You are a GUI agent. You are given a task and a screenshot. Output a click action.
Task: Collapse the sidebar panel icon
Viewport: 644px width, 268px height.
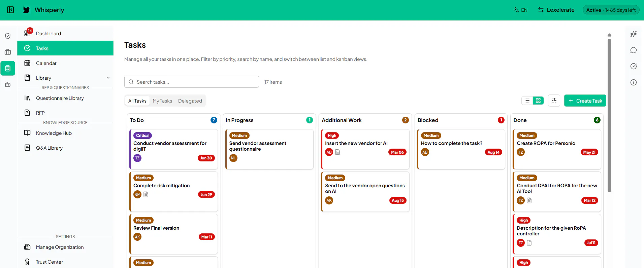pos(10,10)
